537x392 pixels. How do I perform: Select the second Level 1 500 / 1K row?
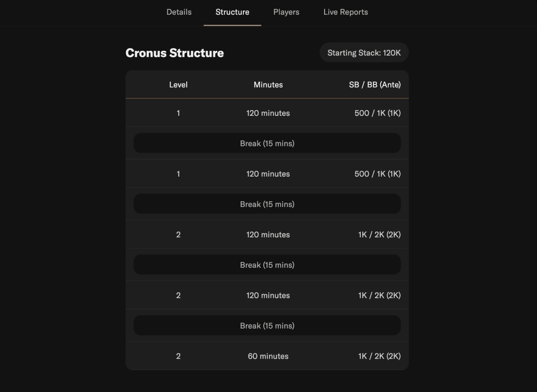[x=267, y=173]
